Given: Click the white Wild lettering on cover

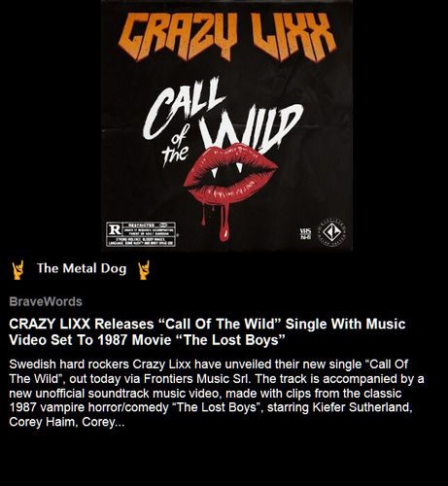Looking at the screenshot, I should coord(251,128).
